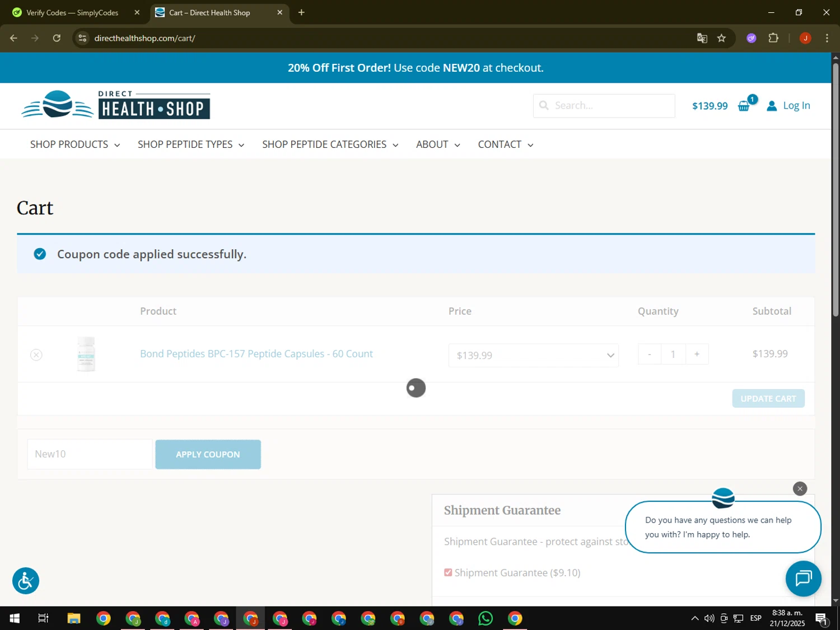840x630 pixels.
Task: Close the Verify Codes SimplyCodes tab
Action: (137, 12)
